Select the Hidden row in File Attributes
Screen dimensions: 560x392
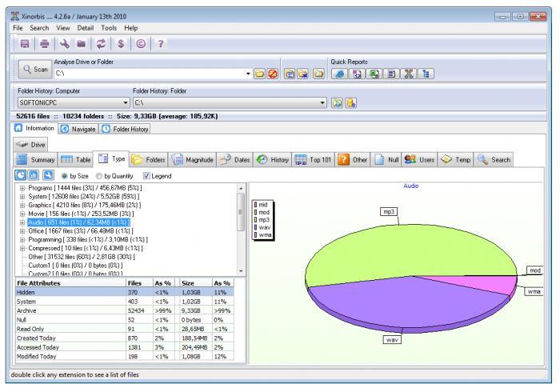click(125, 292)
